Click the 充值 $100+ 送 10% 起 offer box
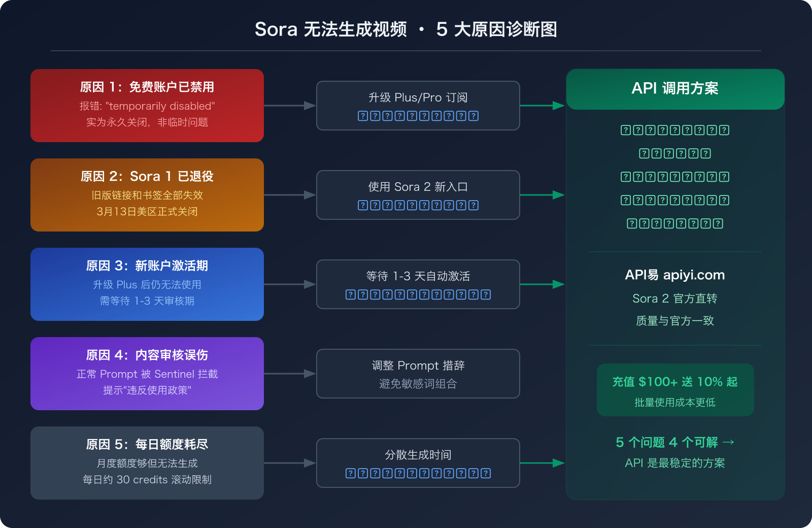 (x=675, y=390)
